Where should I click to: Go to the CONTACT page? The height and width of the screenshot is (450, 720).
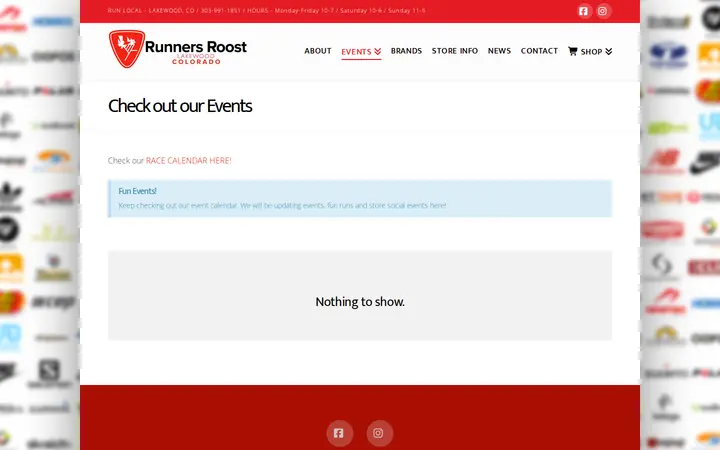(x=539, y=51)
